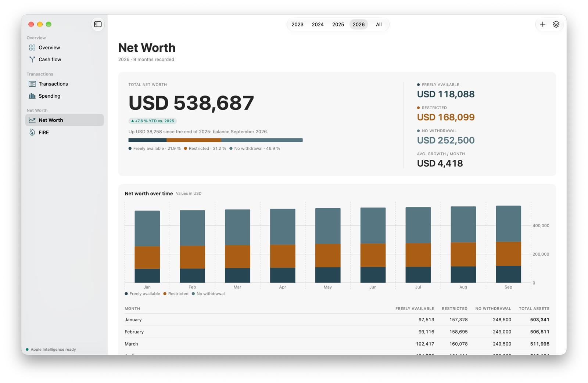Open Cash flow in the sidebar
The image size is (588, 383).
[x=64, y=59]
